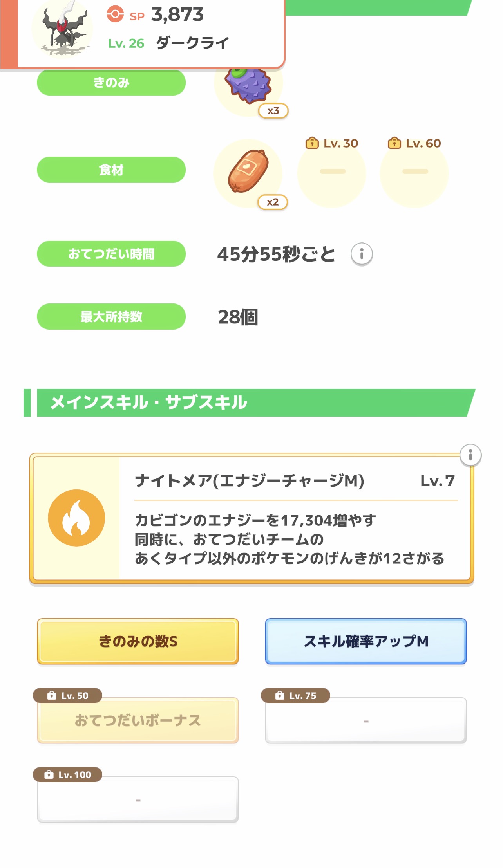Screen dimensions: 503x868
Task: Tap the おてつだい時間 label
Action: tap(111, 254)
